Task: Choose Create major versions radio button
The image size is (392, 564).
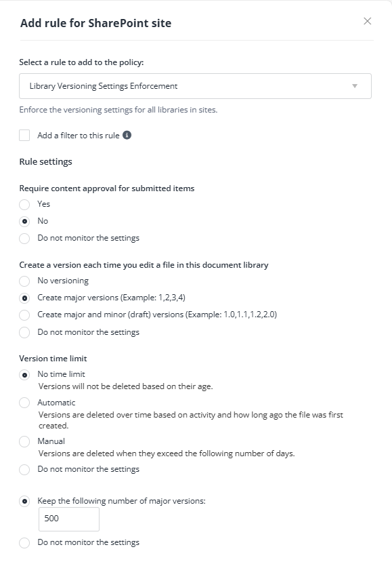Action: coord(24,298)
